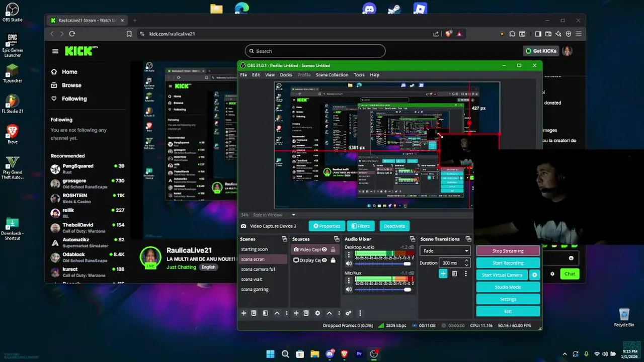Click the Kick logo in browser
Viewport: 644px width, 362px height.
tap(81, 51)
